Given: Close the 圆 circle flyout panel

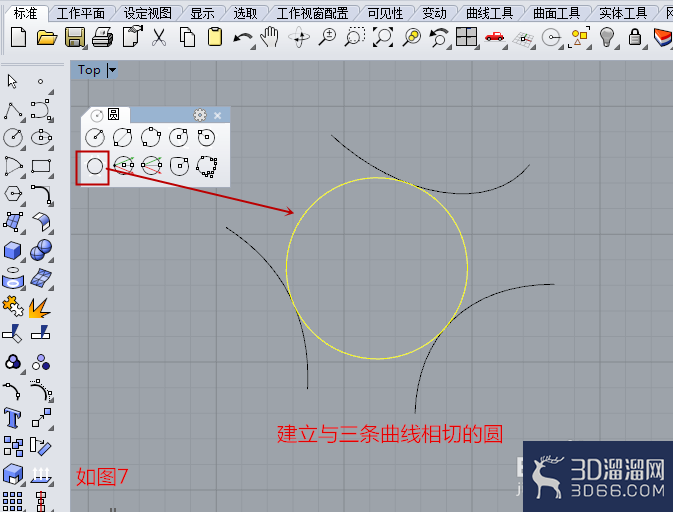Looking at the screenshot, I should pos(218,115).
